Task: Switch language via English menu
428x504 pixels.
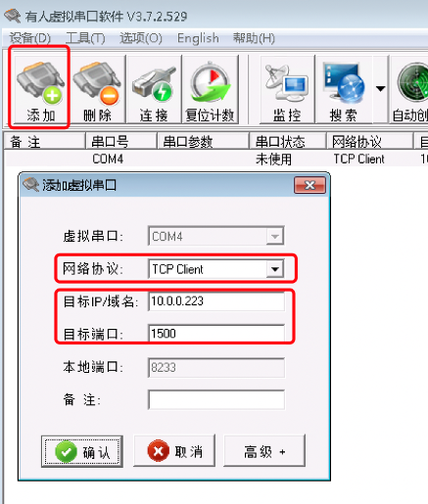Action: [x=198, y=38]
